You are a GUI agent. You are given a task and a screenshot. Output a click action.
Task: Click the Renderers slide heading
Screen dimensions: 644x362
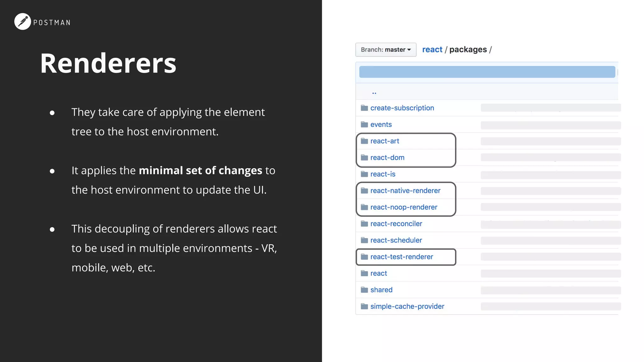click(108, 63)
